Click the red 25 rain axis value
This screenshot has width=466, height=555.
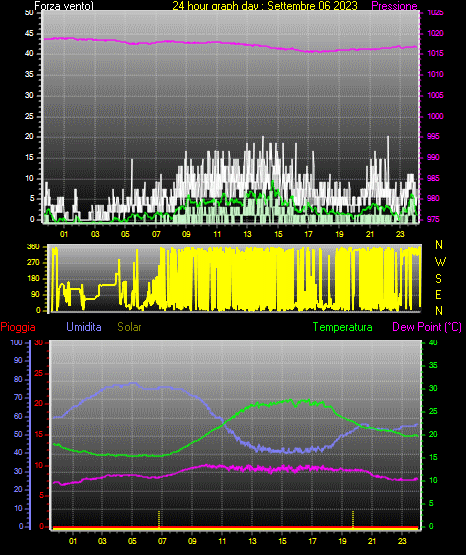click(38, 373)
